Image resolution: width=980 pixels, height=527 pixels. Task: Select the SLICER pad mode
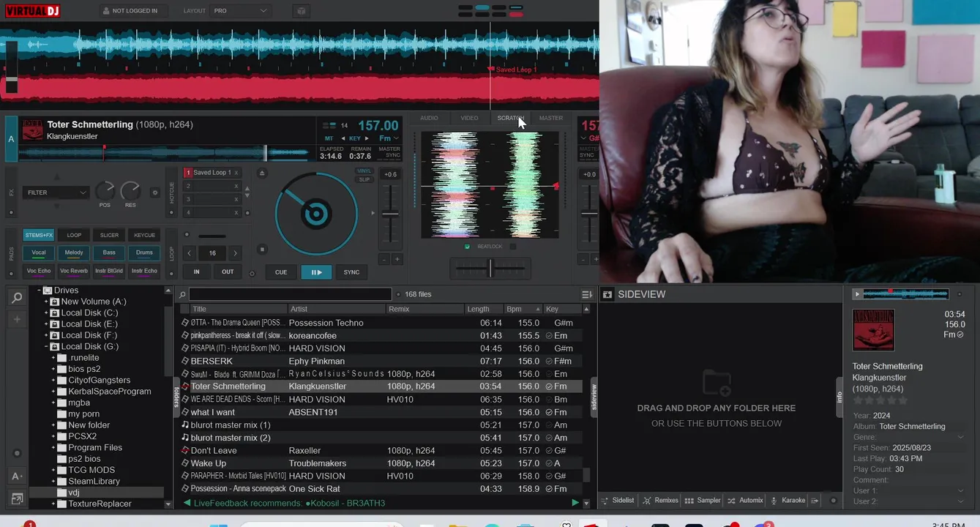pyautogui.click(x=109, y=235)
